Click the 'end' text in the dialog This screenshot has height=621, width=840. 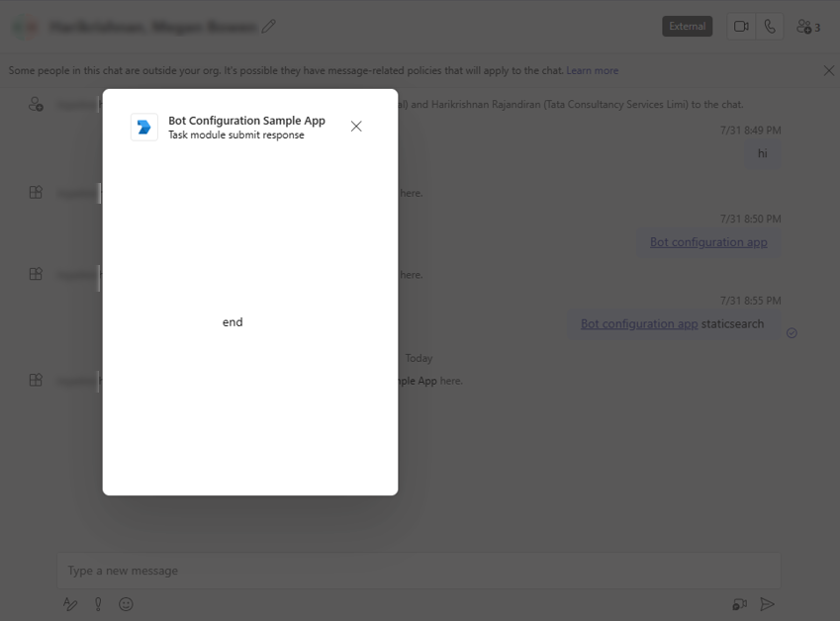233,322
